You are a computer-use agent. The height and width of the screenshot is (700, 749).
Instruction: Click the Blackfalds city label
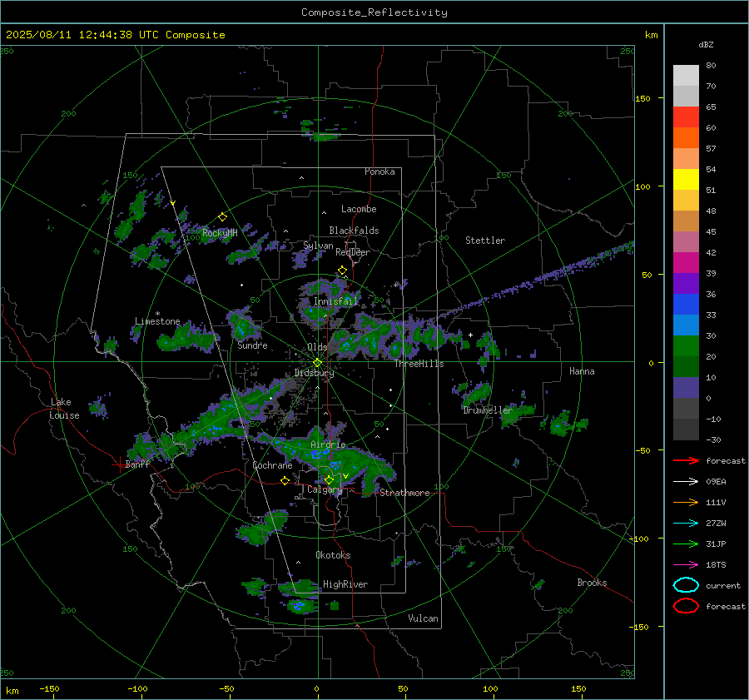[x=354, y=231]
